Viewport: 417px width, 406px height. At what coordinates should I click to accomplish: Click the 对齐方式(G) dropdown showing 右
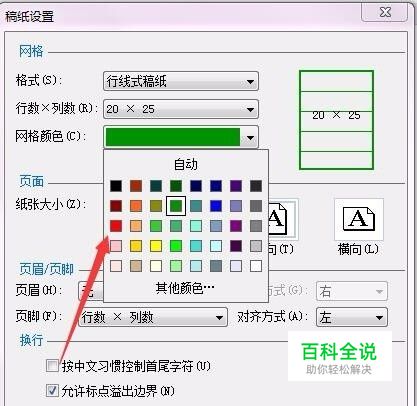coord(352,291)
